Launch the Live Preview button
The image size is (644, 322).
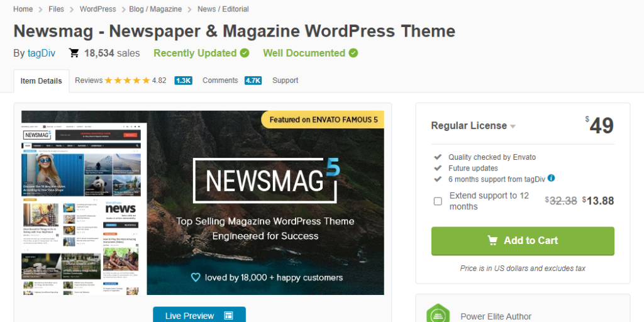(199, 316)
